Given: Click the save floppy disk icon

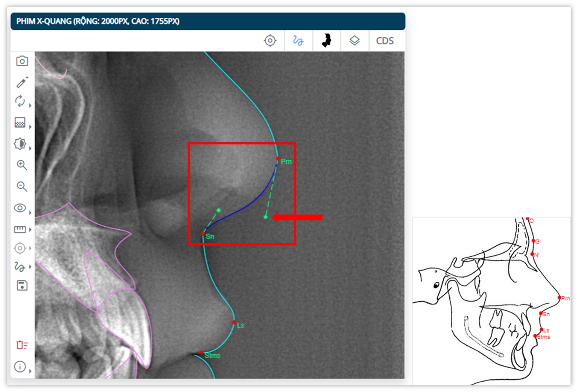Looking at the screenshot, I should (x=22, y=286).
